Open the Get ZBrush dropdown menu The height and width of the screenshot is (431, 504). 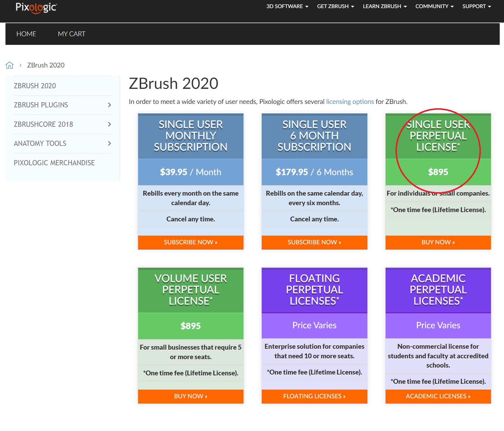coord(336,6)
